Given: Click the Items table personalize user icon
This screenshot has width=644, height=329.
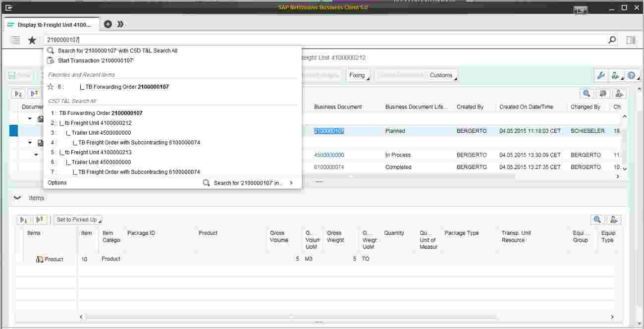Looking at the screenshot, I should tap(614, 219).
